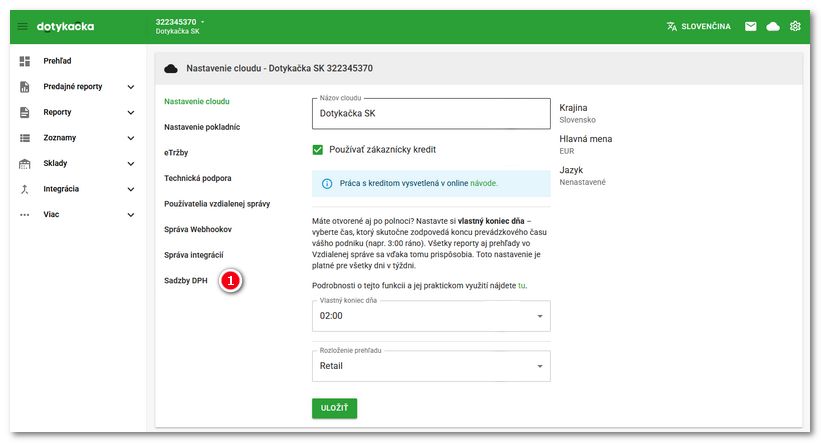Open Sadzby DPH section
821x443 pixels.
186,281
